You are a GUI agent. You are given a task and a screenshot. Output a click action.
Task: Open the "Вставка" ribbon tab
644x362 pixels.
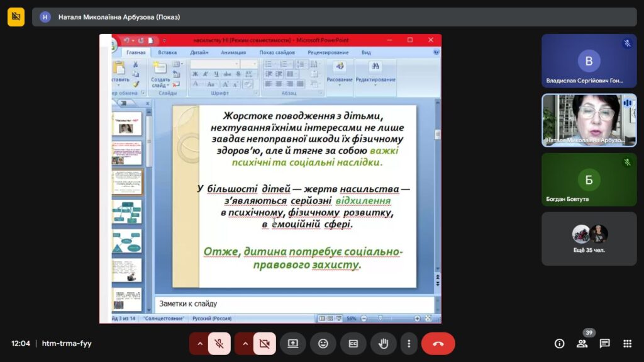tap(167, 53)
